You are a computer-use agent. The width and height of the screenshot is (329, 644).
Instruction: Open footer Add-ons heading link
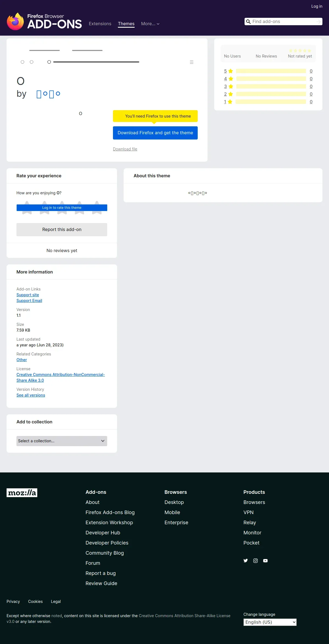[96, 492]
